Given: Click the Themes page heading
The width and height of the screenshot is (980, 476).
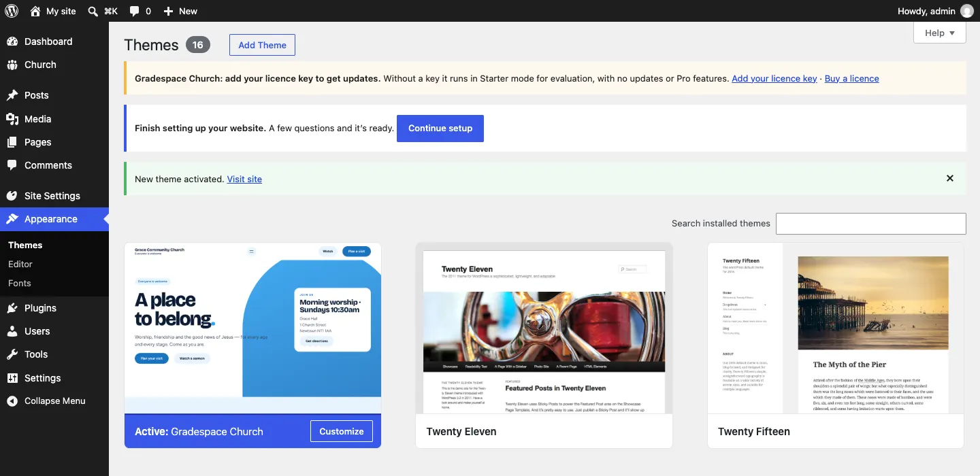Looking at the screenshot, I should click(x=151, y=45).
